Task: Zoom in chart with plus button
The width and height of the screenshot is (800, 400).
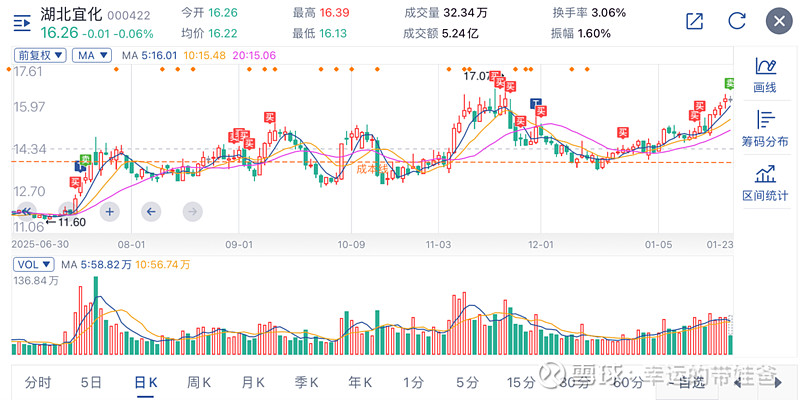Action: tap(110, 211)
